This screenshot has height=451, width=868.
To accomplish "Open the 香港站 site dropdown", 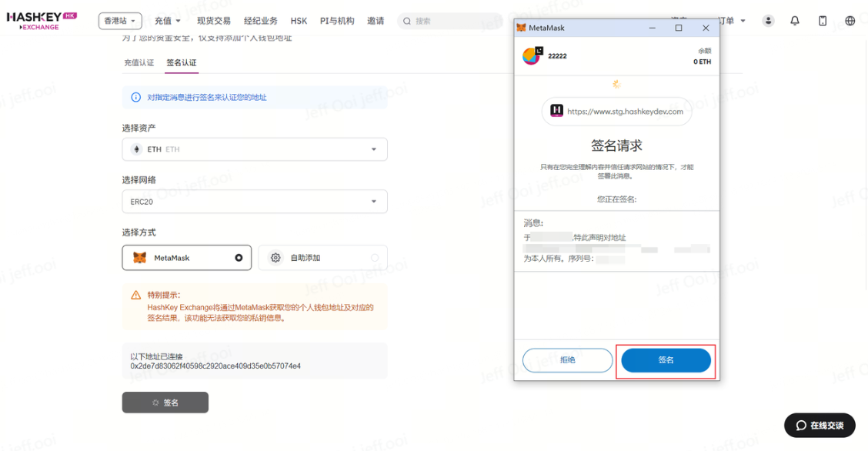I will [x=120, y=21].
